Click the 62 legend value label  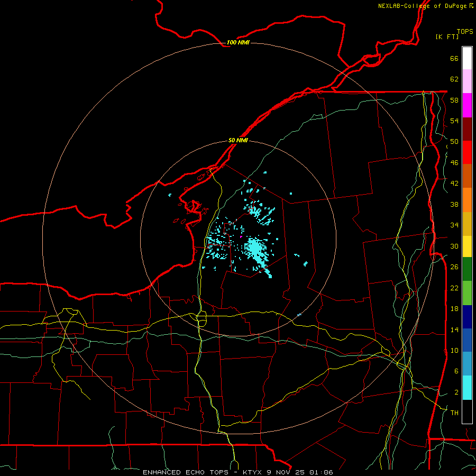pos(454,79)
